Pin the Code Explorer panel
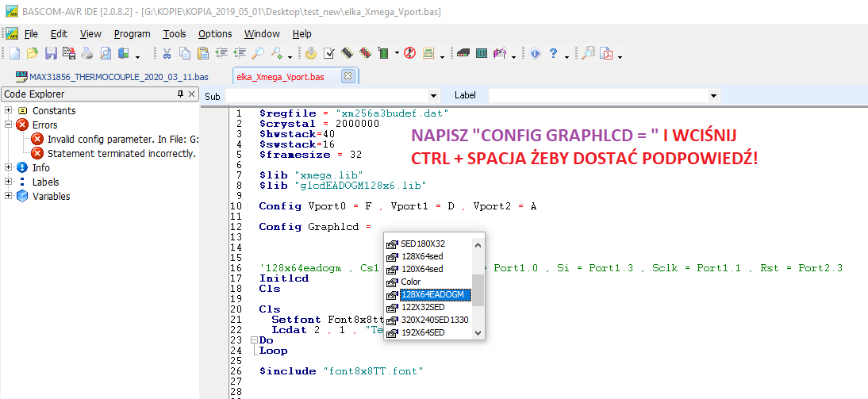Image resolution: width=868 pixels, height=399 pixels. click(180, 94)
